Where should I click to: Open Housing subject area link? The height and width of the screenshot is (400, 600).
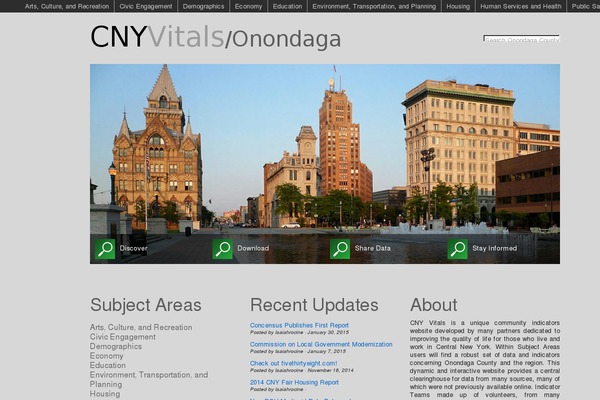[x=105, y=394]
